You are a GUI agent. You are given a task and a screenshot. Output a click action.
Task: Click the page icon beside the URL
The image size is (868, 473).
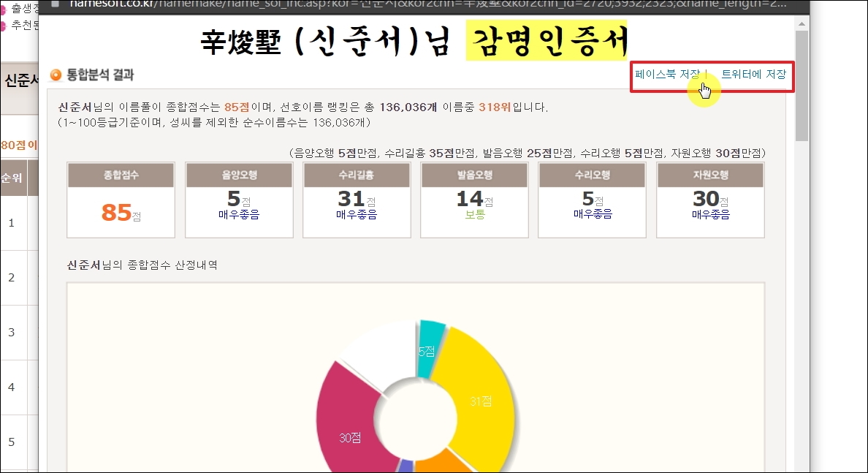click(55, 4)
